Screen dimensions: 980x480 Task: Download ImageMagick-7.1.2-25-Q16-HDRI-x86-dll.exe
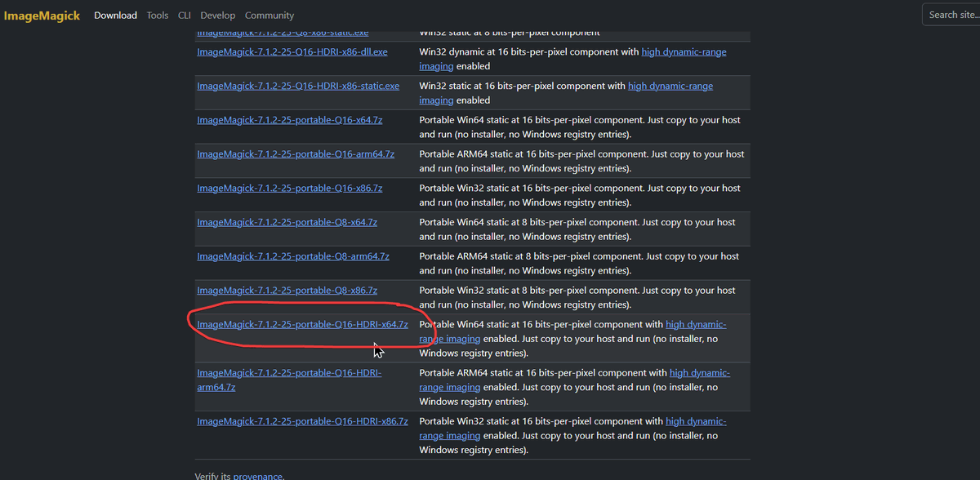point(292,51)
